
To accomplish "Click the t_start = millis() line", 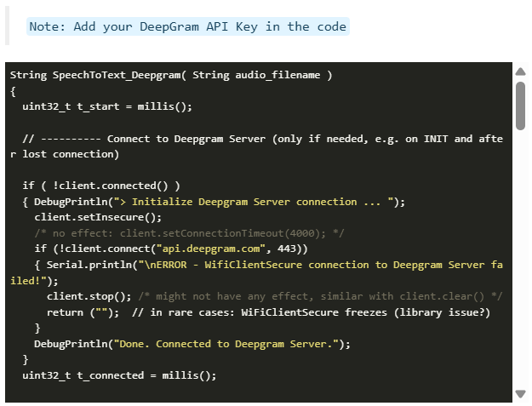I will pyautogui.click(x=107, y=106).
